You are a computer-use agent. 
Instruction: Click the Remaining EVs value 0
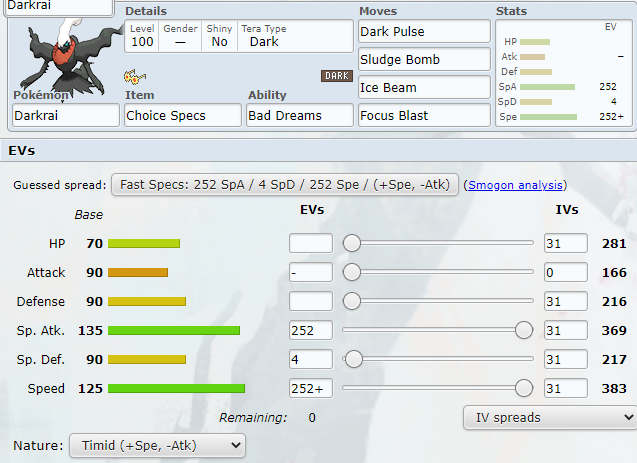[x=312, y=418]
